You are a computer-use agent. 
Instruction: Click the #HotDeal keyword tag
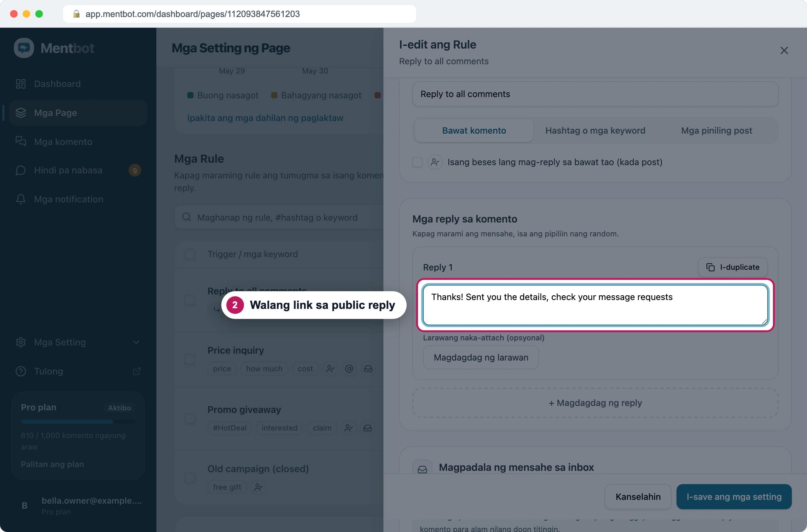[x=229, y=428]
